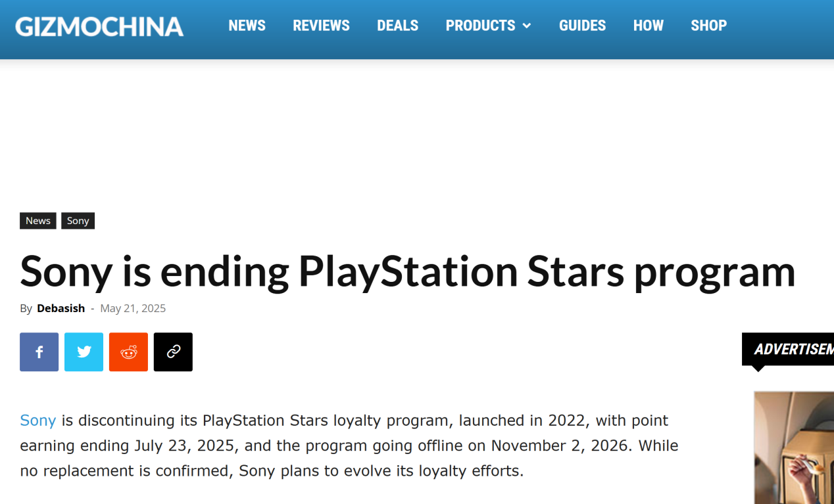The width and height of the screenshot is (834, 504).
Task: Click the black copy link icon
Action: 173,352
